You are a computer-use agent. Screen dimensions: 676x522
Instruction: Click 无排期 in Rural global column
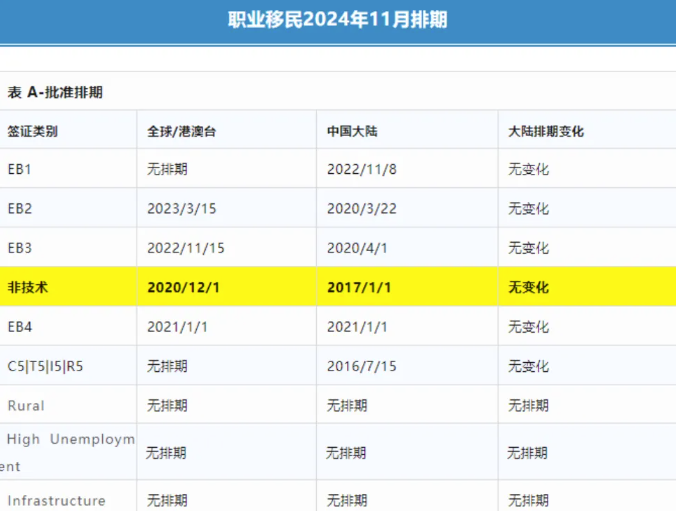click(167, 405)
